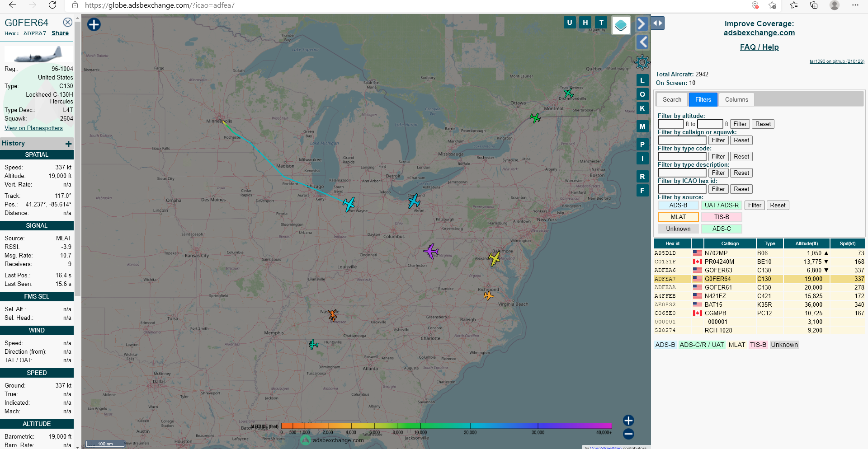Open the map settings gear

[x=642, y=62]
